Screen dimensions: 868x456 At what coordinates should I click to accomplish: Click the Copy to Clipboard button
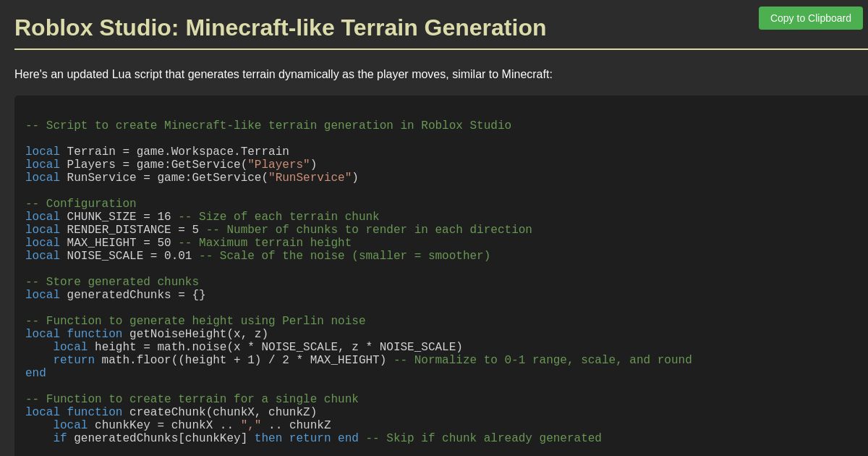point(810,18)
